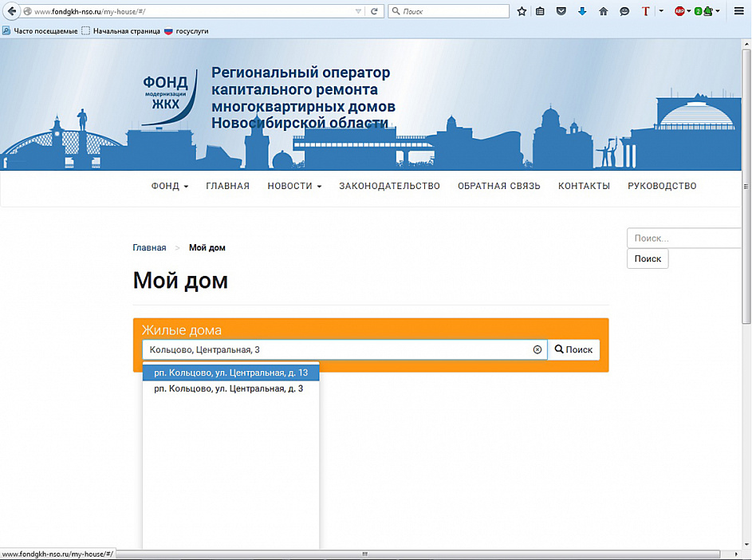Select suggestion рп. Кольцово, ул. Центральная, д. 13
This screenshot has height=560, width=752.
(x=230, y=373)
